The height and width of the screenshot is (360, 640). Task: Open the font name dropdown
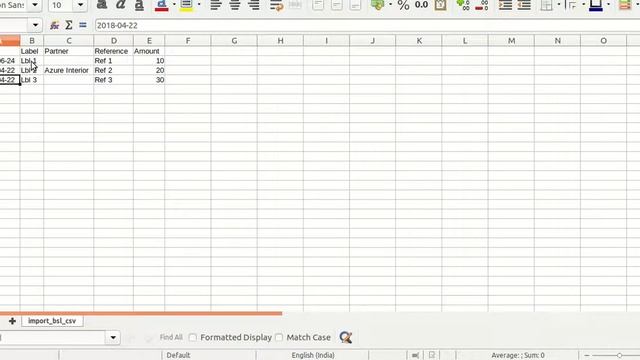tap(35, 5)
